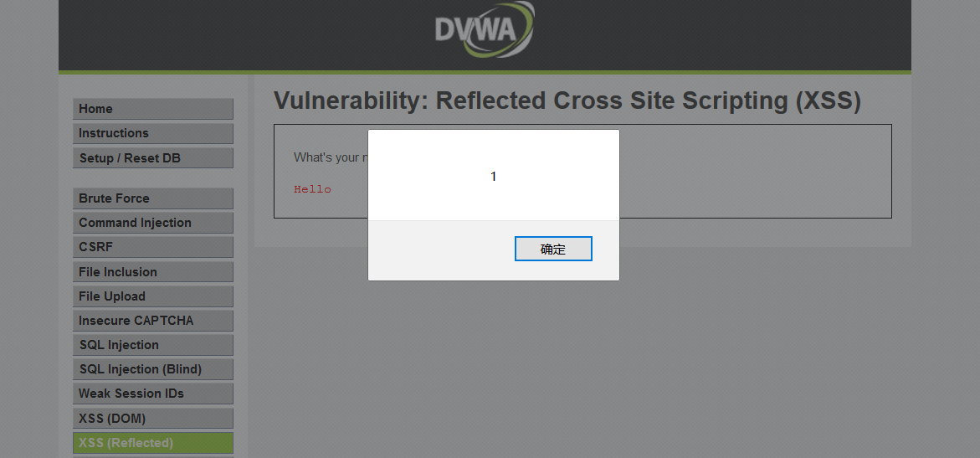Screen dimensions: 980x458
Task: Click the alert message text "1"
Action: [493, 177]
